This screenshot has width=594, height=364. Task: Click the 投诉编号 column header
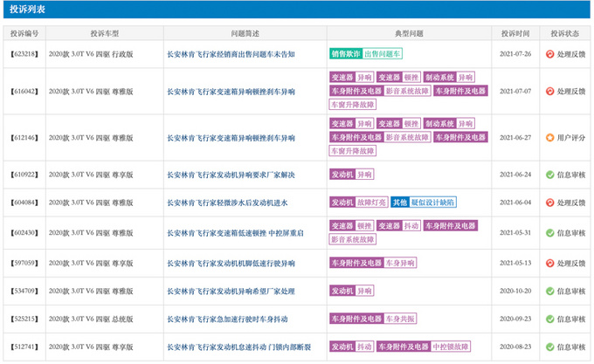click(x=24, y=33)
